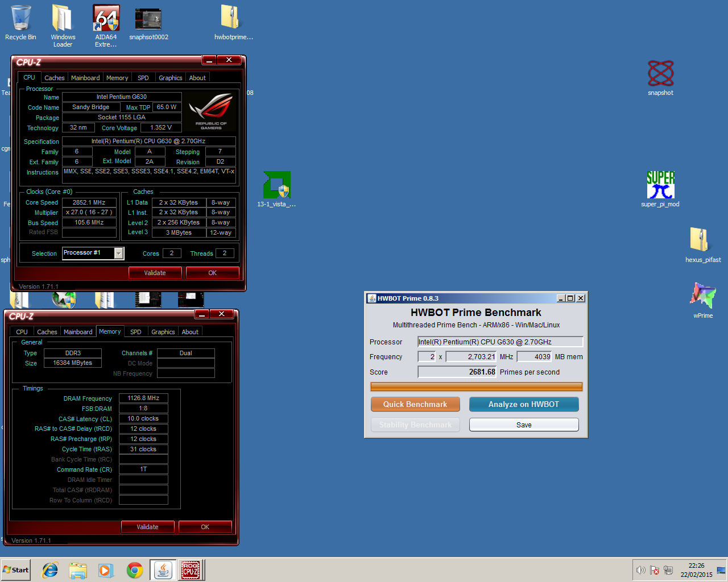
Task: Open the Windows Loader folder icon
Action: tap(63, 26)
